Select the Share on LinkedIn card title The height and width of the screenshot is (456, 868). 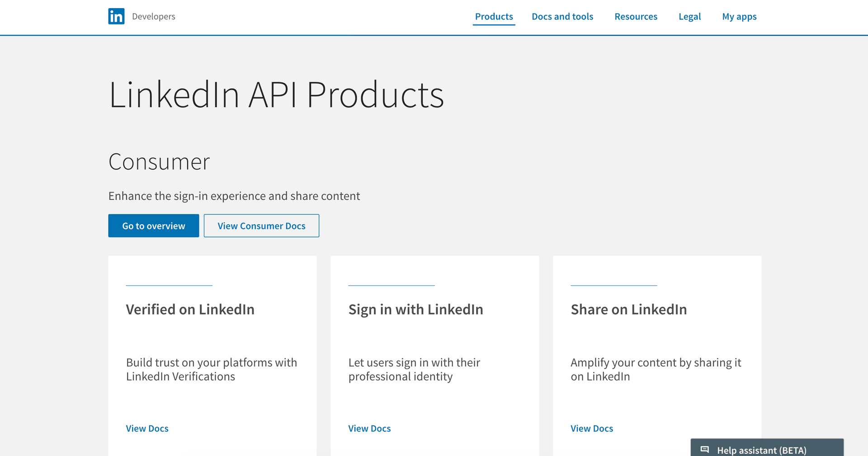tap(629, 309)
